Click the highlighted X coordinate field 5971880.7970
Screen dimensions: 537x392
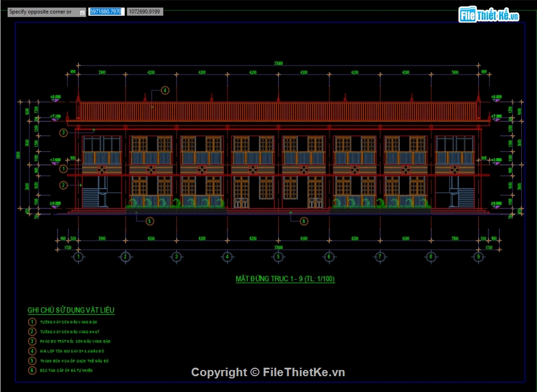click(106, 11)
